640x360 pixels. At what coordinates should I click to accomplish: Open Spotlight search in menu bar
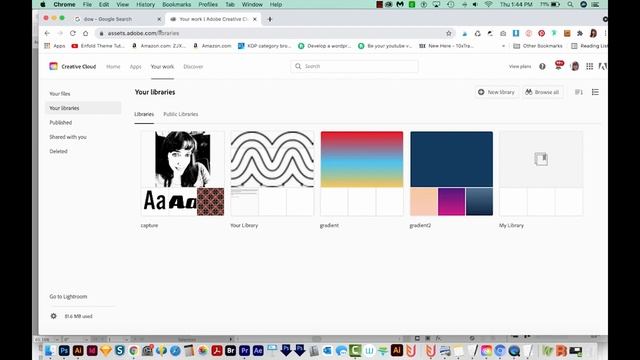[570, 4]
